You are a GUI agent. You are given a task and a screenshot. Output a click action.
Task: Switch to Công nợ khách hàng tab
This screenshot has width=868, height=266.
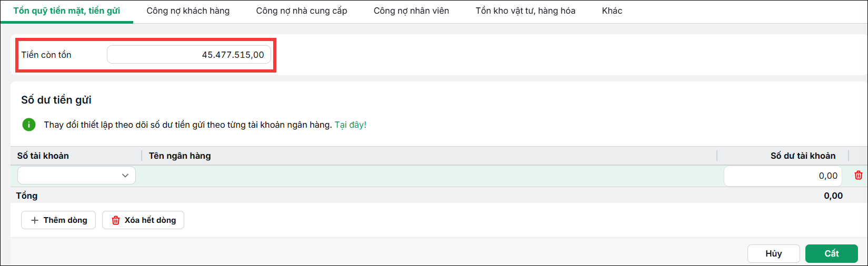click(x=188, y=11)
